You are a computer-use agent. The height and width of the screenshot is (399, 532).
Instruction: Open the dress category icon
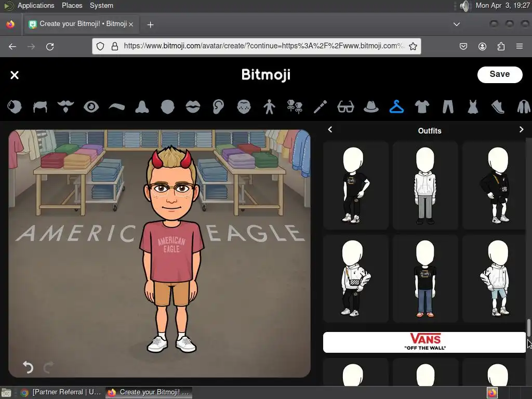click(x=473, y=107)
